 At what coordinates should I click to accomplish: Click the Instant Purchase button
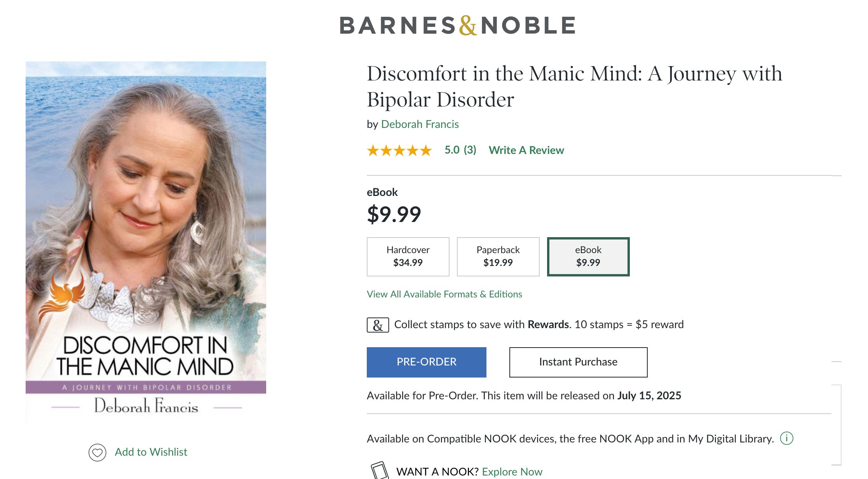click(578, 362)
